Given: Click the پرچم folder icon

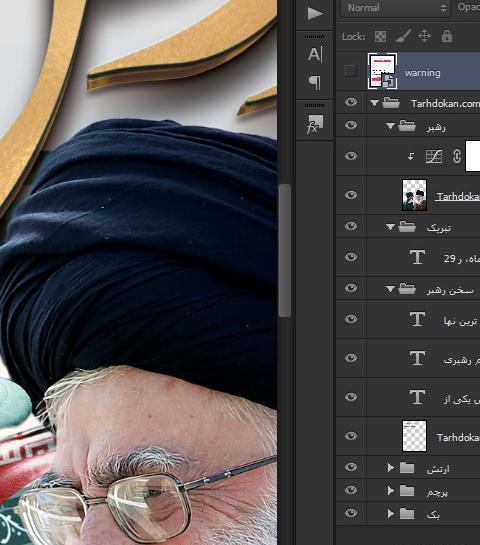Looking at the screenshot, I should 407,491.
